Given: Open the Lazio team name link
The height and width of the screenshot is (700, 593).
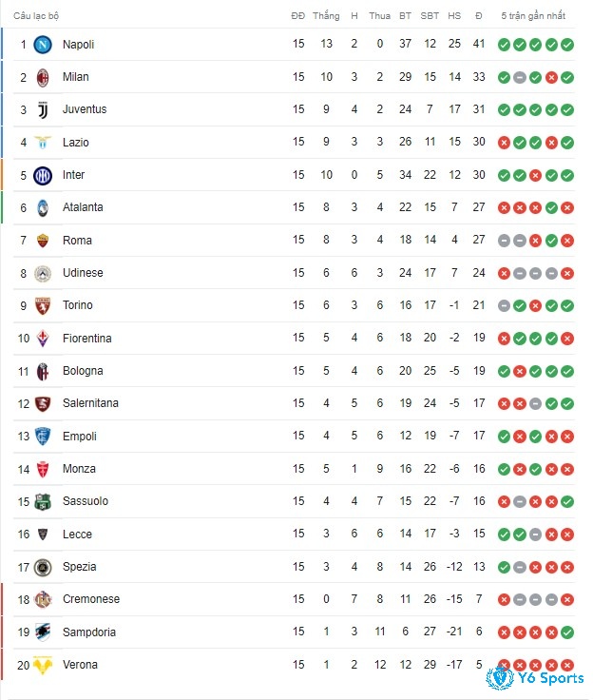Looking at the screenshot, I should 76,143.
